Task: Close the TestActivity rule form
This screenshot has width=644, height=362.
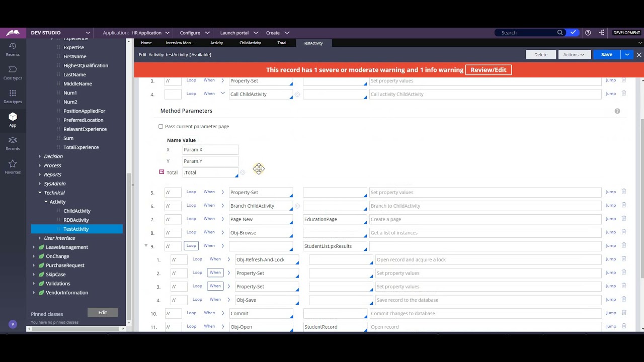Action: point(639,54)
